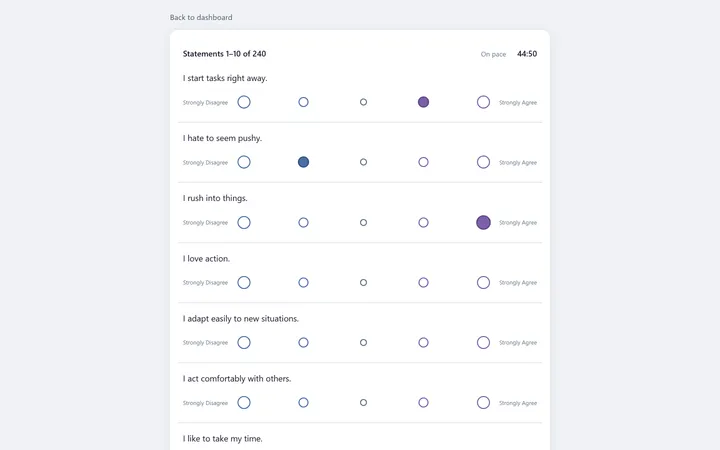This screenshot has width=720, height=450.
Task: Click the statement 'I like to take my time.'
Action: pyautogui.click(x=223, y=439)
